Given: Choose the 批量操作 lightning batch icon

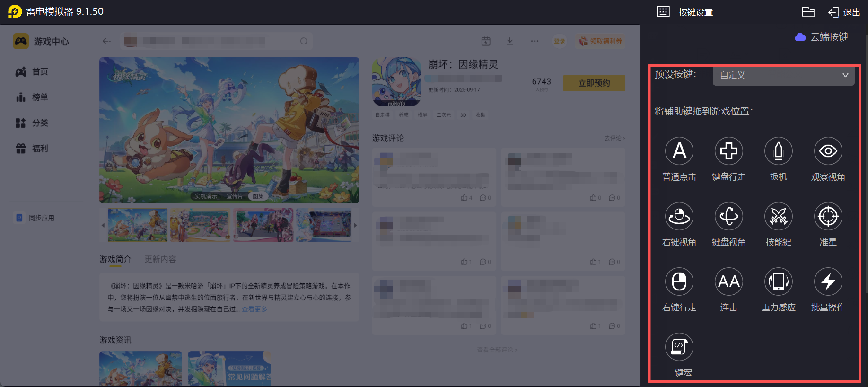Looking at the screenshot, I should 828,281.
